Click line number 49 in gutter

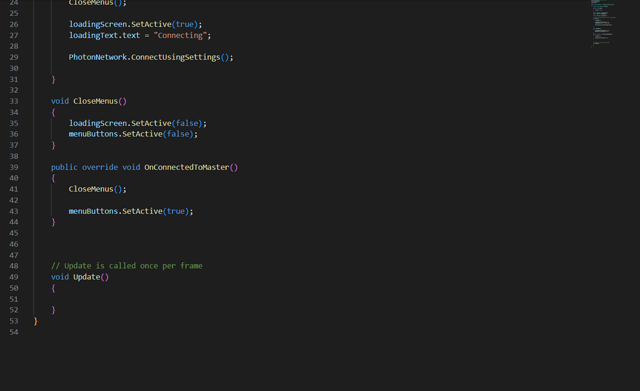point(14,277)
